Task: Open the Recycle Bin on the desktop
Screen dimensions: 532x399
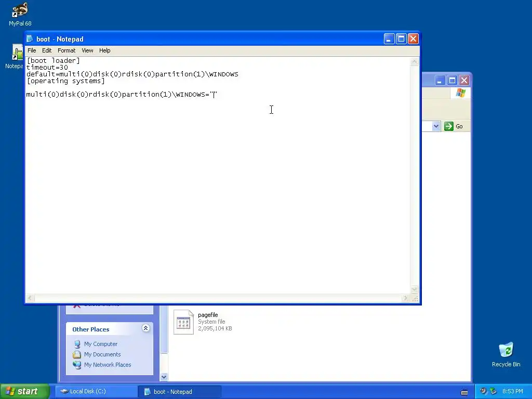Action: 506,355
